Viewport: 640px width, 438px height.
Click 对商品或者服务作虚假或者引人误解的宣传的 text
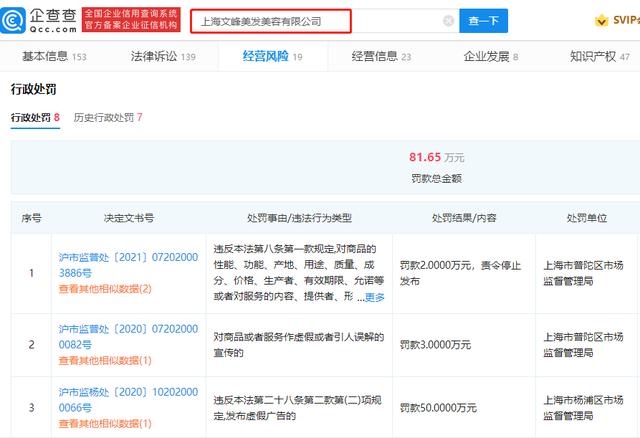tap(299, 345)
